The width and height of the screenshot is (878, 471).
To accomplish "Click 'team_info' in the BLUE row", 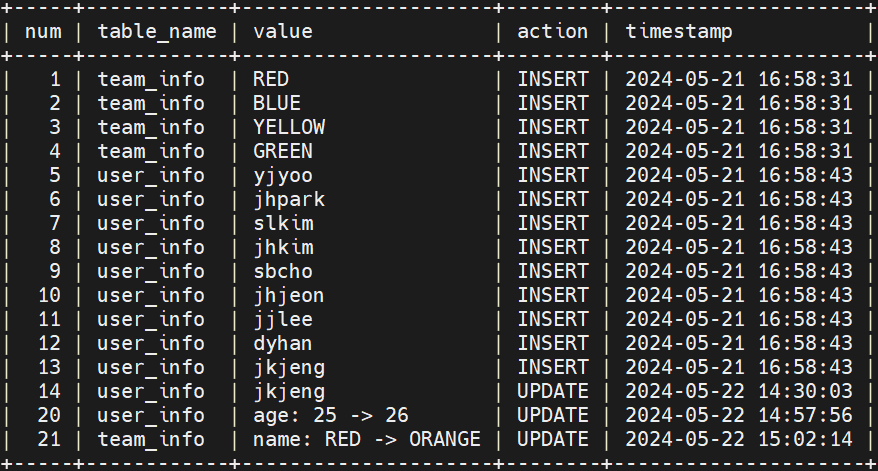I will [x=151, y=104].
